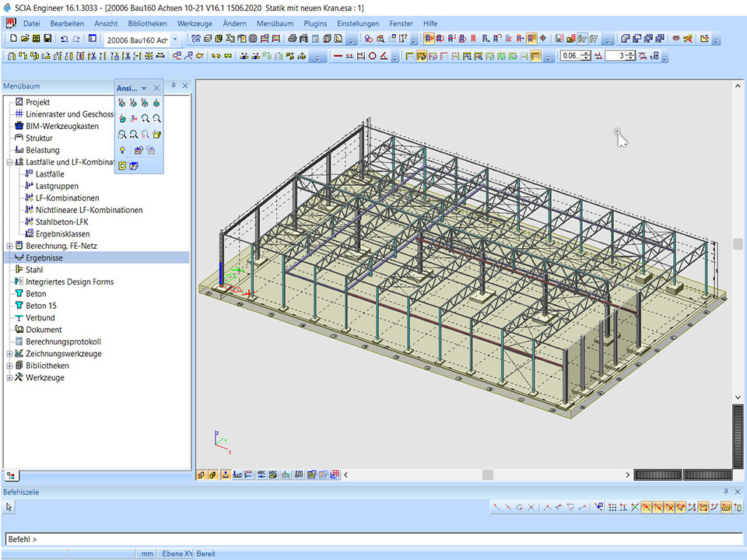
Task: Click the light bulb icon in Ansicht palette
Action: (122, 150)
